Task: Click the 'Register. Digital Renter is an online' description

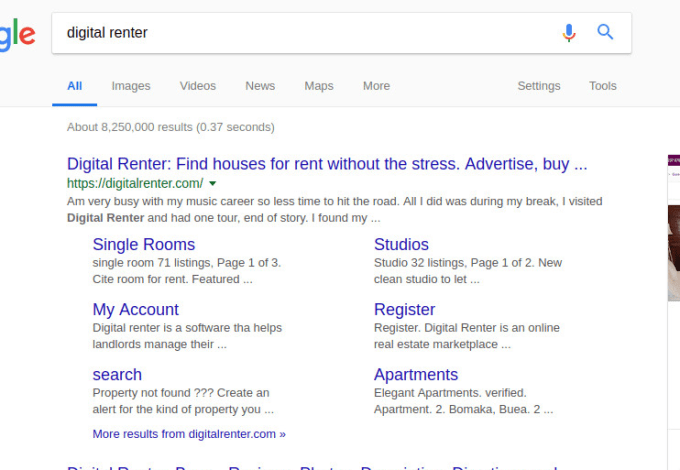Action: [467, 336]
